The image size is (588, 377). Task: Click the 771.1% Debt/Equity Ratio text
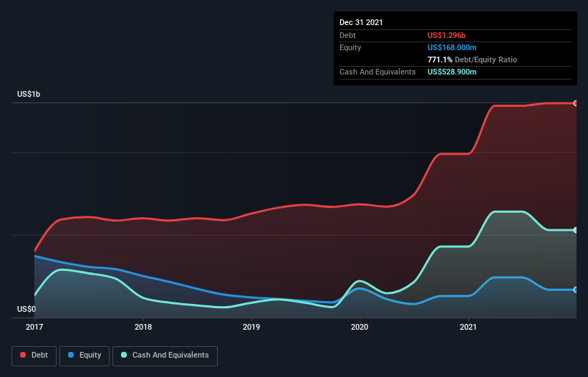[472, 59]
